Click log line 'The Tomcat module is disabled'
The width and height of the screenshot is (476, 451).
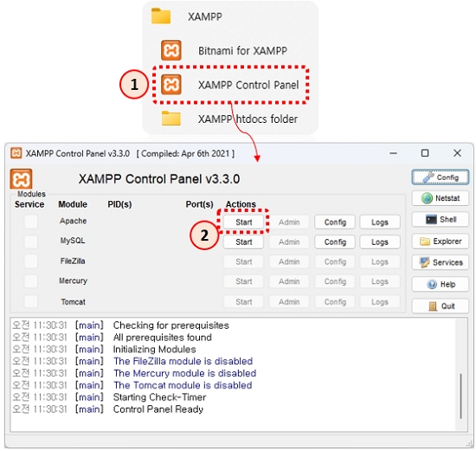[183, 385]
